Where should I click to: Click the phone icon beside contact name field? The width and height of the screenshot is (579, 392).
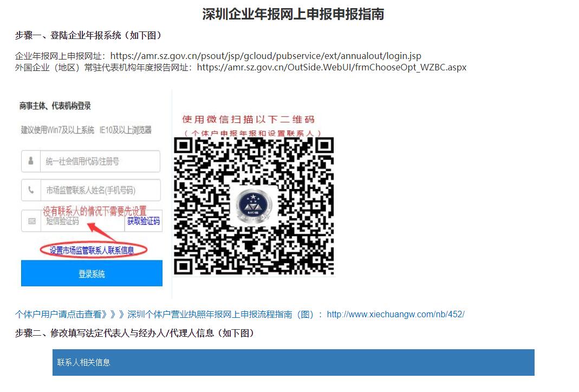point(31,190)
